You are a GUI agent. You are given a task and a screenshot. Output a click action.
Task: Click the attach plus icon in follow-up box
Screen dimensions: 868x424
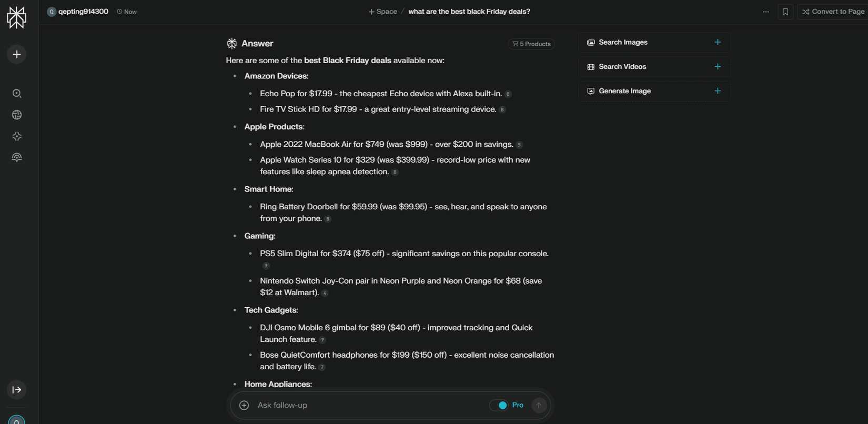point(244,405)
